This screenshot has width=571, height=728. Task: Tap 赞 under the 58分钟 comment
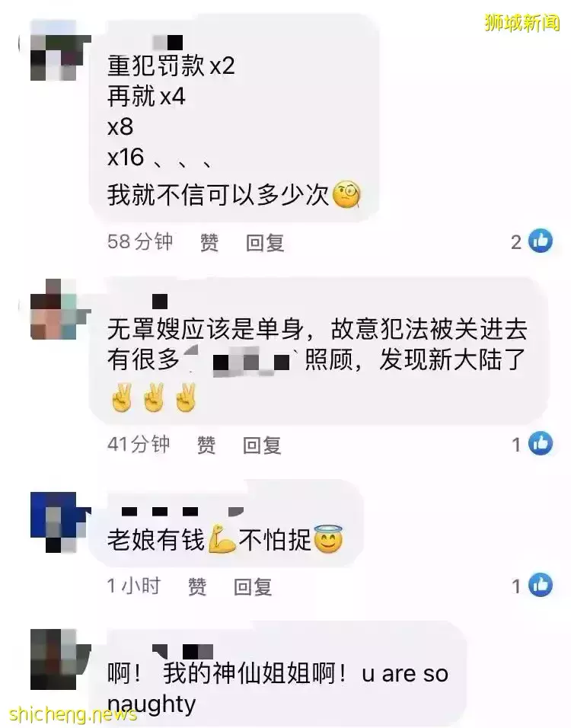[x=209, y=242]
